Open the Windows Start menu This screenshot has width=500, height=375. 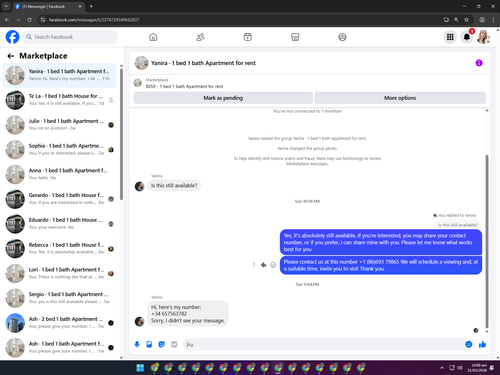(x=140, y=368)
